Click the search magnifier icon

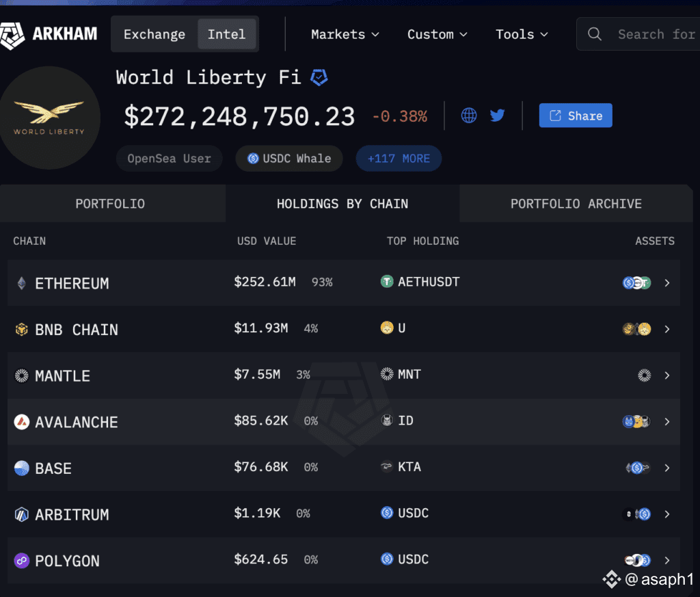(595, 34)
